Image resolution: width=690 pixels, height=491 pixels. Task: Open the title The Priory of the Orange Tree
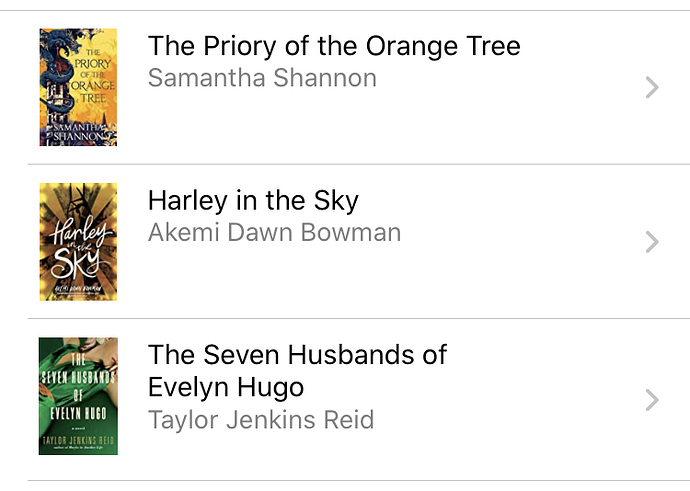(334, 46)
